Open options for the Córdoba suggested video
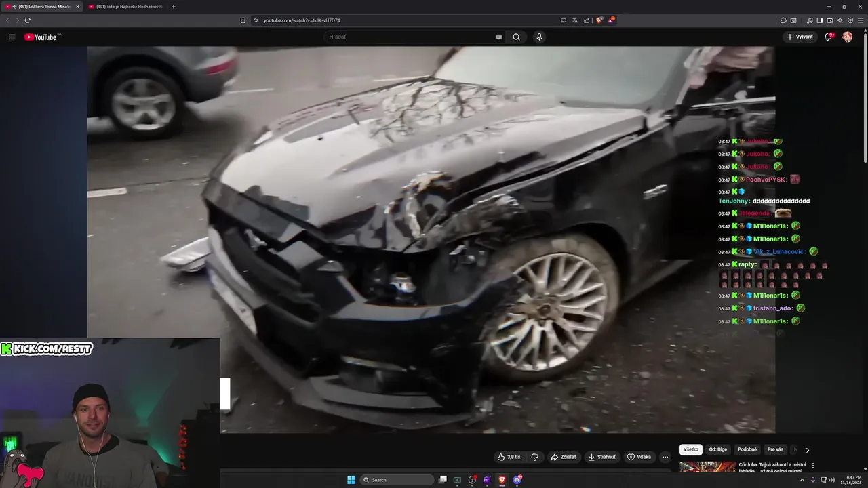868x488 pixels. 813,466
